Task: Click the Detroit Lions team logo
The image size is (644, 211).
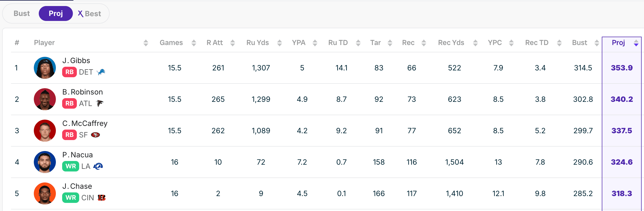Action: (101, 72)
